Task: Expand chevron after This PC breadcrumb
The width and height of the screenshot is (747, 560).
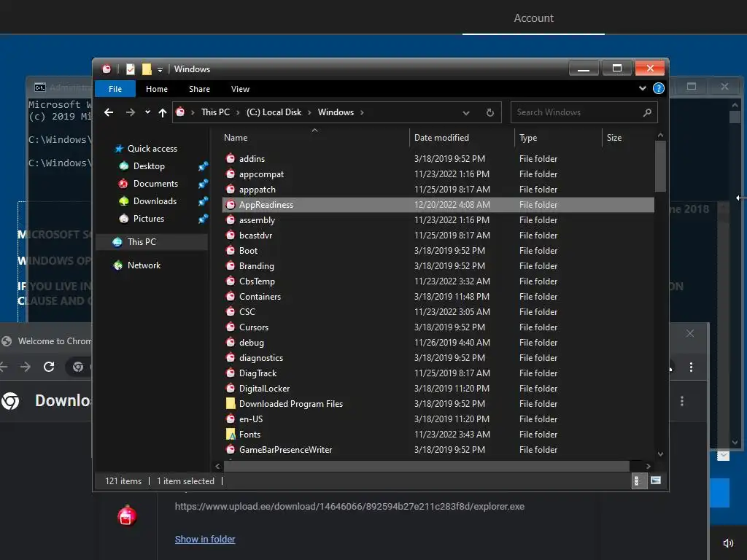Action: [238, 112]
